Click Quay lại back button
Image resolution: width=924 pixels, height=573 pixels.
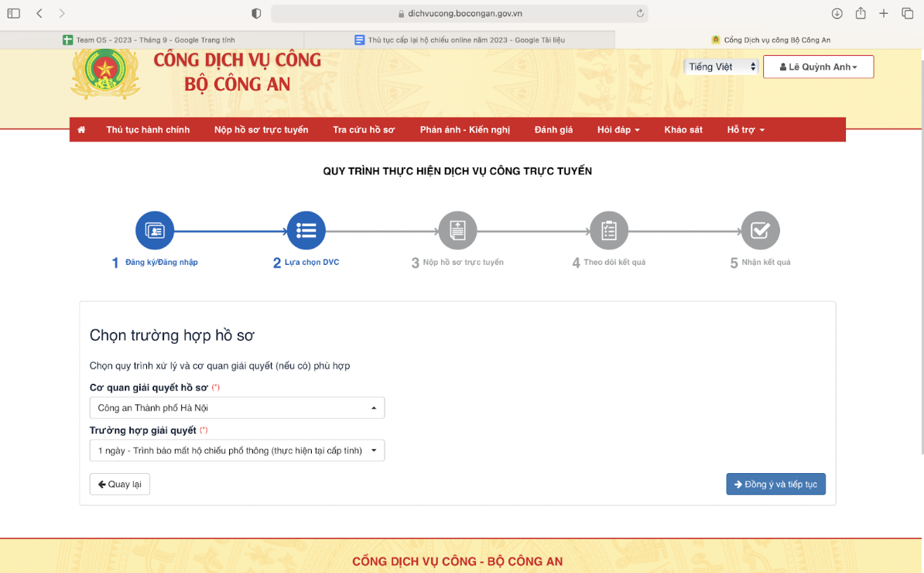(x=120, y=484)
